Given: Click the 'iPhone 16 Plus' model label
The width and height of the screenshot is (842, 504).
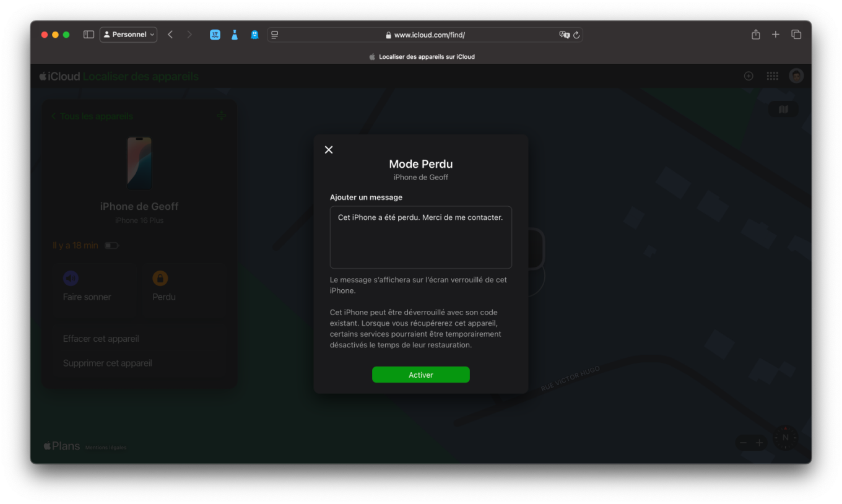Looking at the screenshot, I should pyautogui.click(x=139, y=220).
